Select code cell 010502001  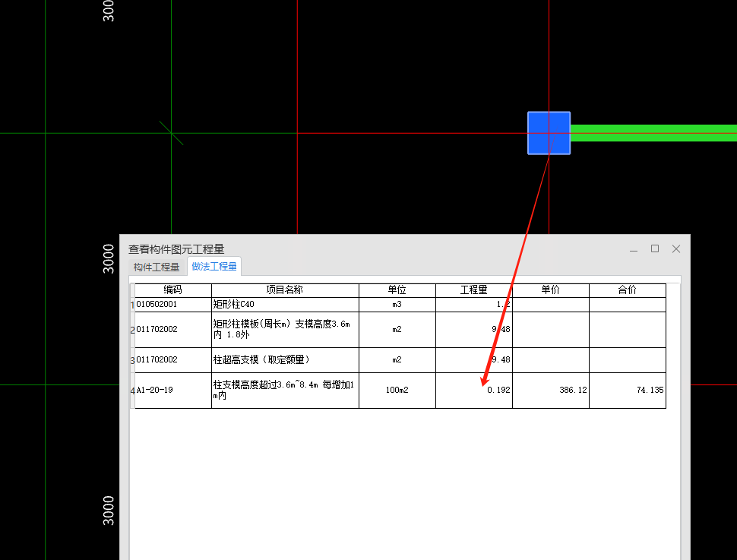click(173, 304)
